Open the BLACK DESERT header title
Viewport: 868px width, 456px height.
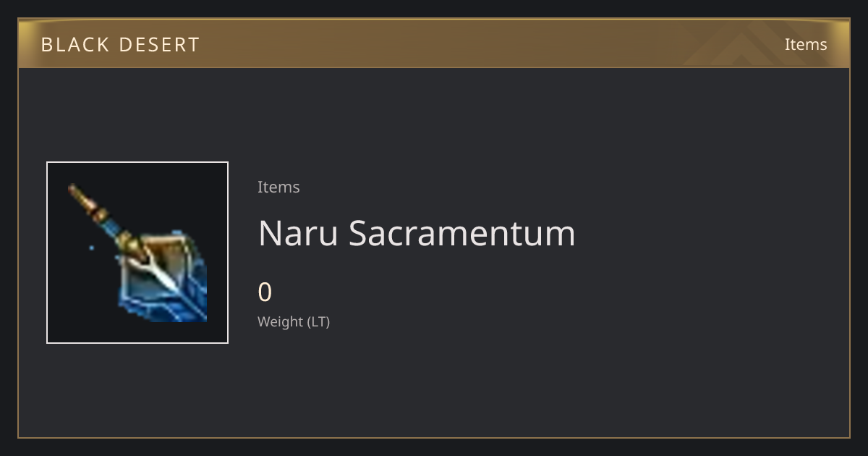pyautogui.click(x=120, y=44)
